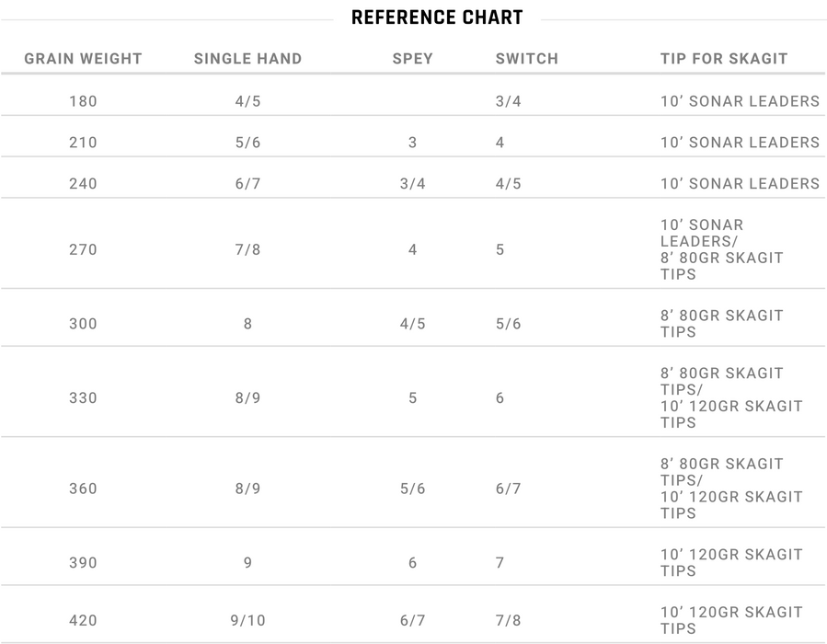The height and width of the screenshot is (644, 827).
Task: Click the SWITCH column header
Action: [527, 59]
